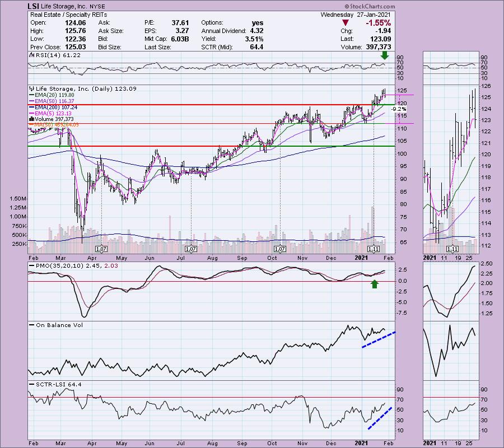The width and height of the screenshot is (504, 448).
Task: Click the MA(50) volume average legend entry
Action: click(x=57, y=125)
